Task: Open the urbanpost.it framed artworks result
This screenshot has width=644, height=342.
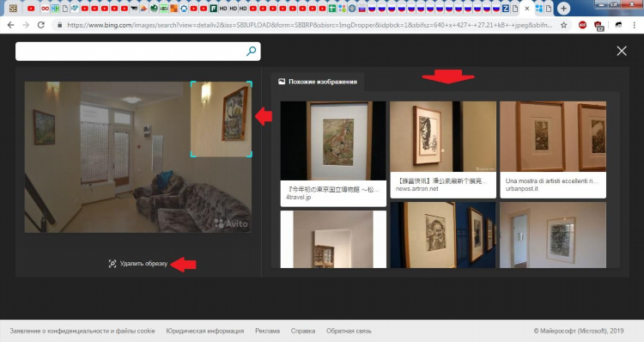Action: (552, 150)
